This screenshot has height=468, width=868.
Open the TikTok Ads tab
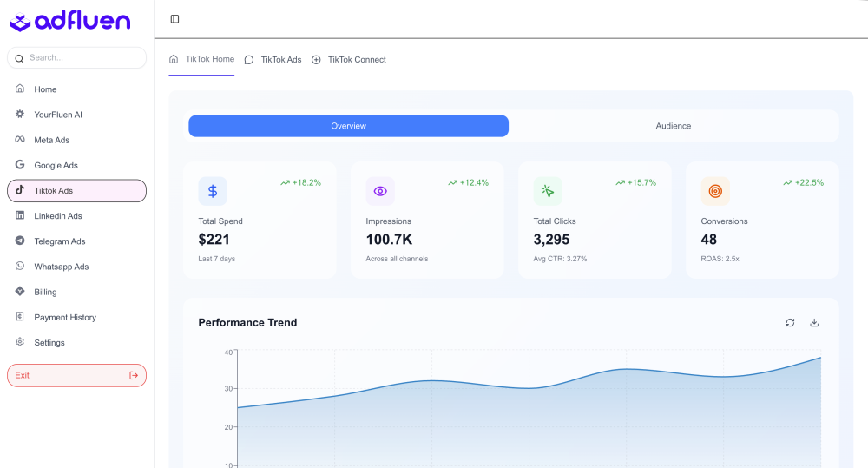click(273, 60)
